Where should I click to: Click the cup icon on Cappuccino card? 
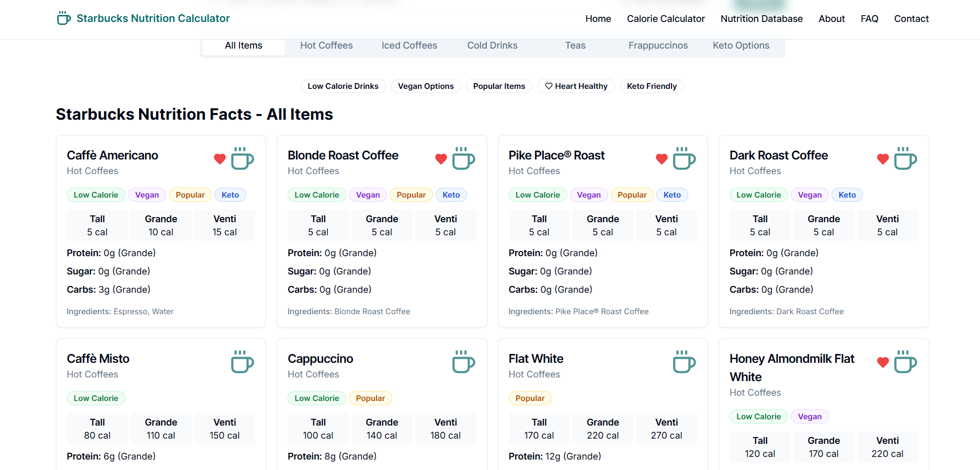pyautogui.click(x=463, y=362)
